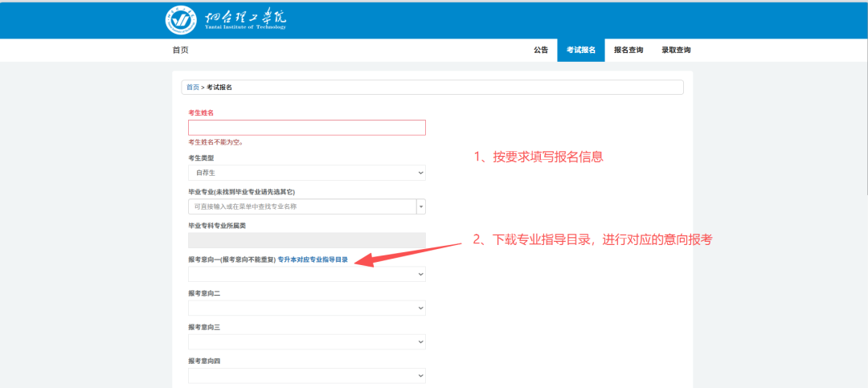Open the 报考意向二 dropdown
Image resolution: width=868 pixels, height=388 pixels.
coord(306,308)
